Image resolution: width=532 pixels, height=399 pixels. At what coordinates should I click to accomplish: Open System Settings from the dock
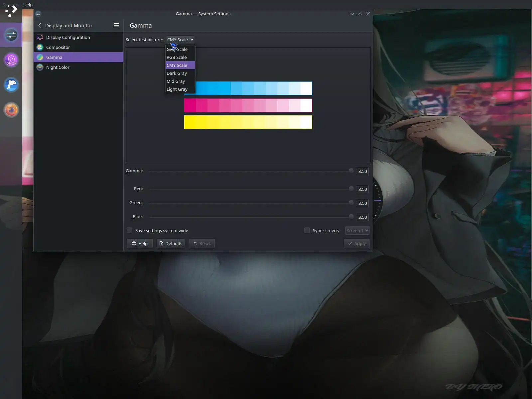click(11, 35)
